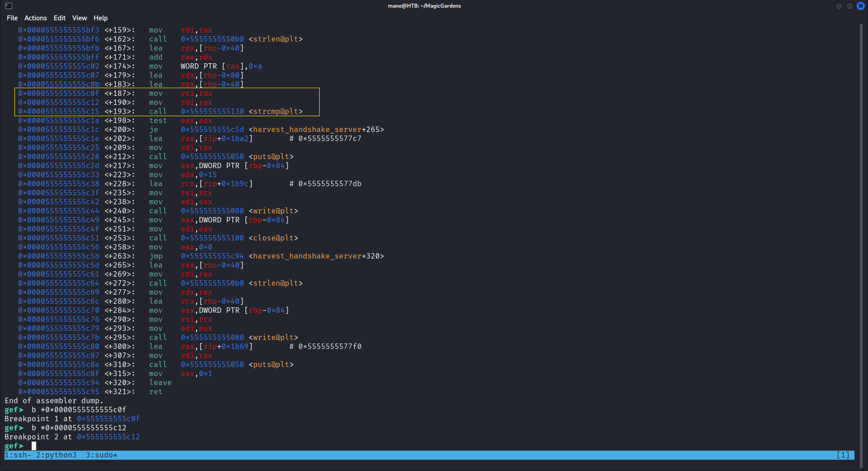The width and height of the screenshot is (868, 471).
Task: Click the je harvest_handshake_server+265 target
Action: click(283, 130)
